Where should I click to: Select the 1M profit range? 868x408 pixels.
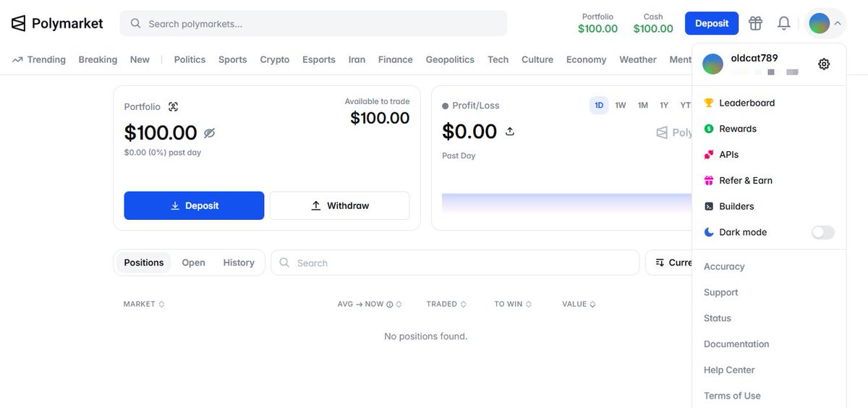[643, 106]
